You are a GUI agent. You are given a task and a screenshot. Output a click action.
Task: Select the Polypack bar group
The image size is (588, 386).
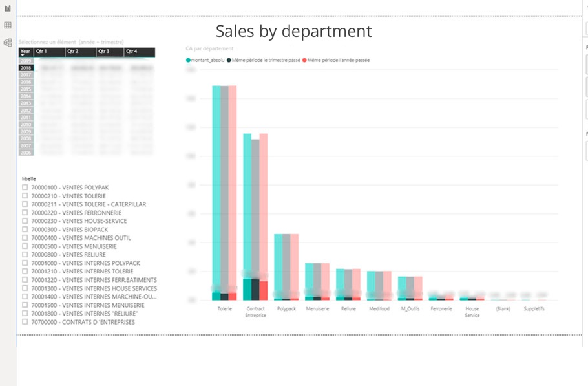click(286, 265)
